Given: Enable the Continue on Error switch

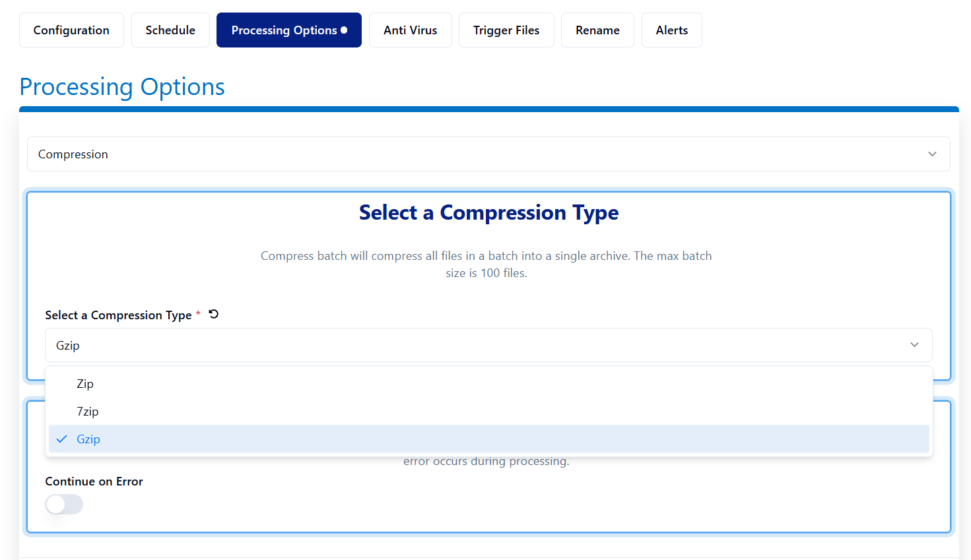Looking at the screenshot, I should [x=64, y=505].
